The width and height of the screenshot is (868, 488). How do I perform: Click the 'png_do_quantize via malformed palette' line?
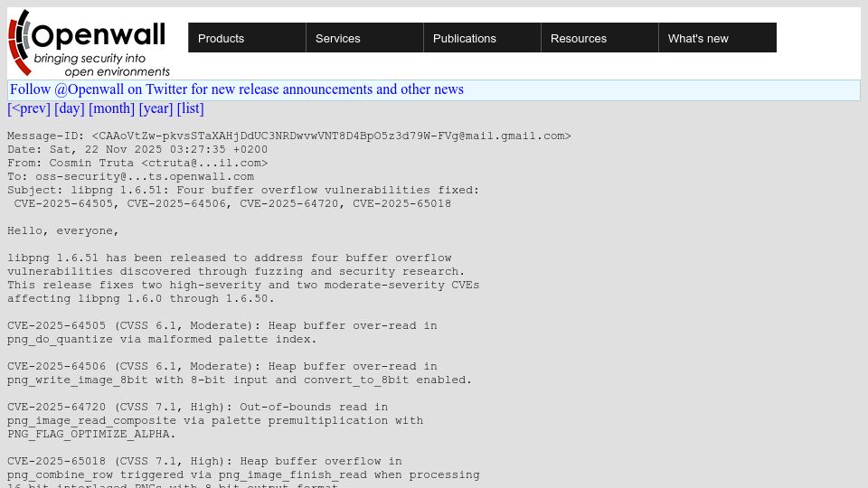[x=162, y=339]
